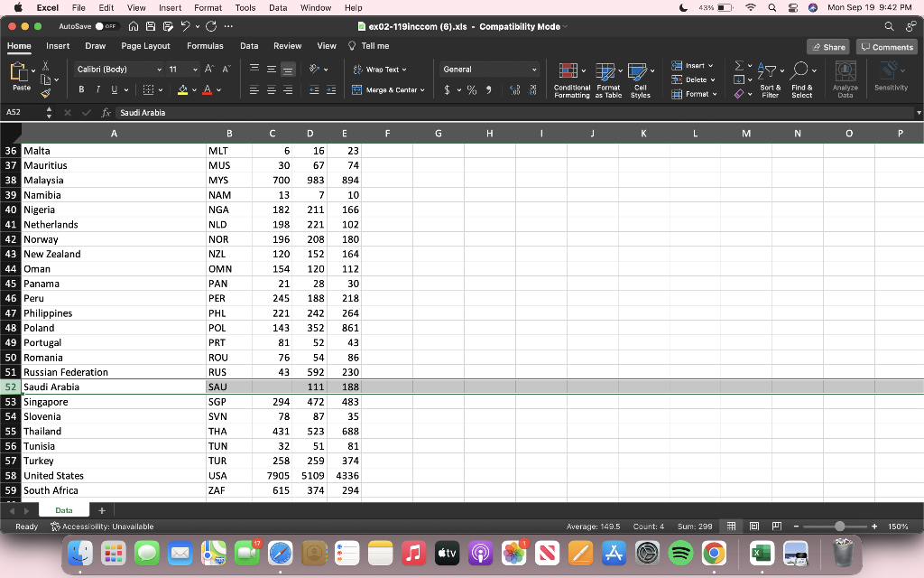
Task: Expand the formula bar
Action: (x=918, y=113)
